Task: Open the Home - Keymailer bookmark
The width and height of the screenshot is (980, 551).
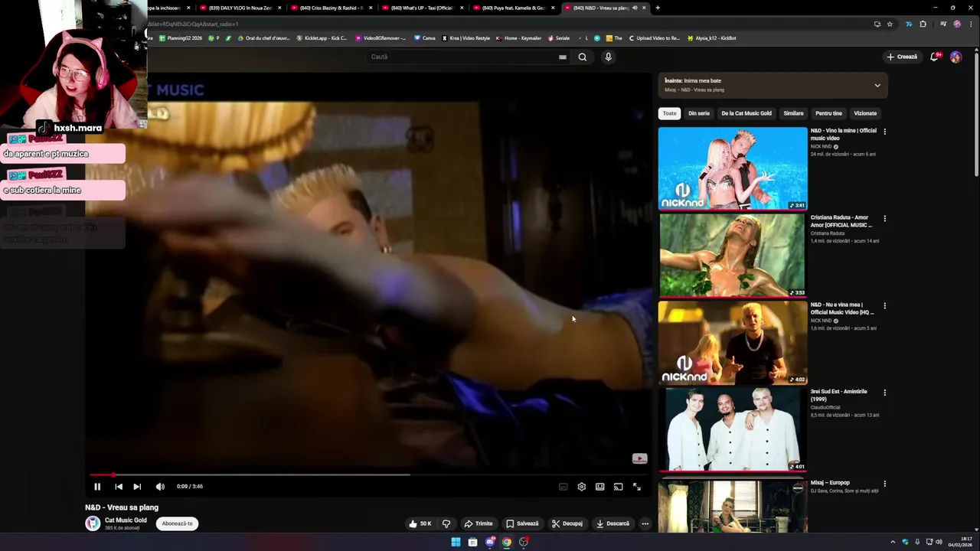Action: point(519,38)
